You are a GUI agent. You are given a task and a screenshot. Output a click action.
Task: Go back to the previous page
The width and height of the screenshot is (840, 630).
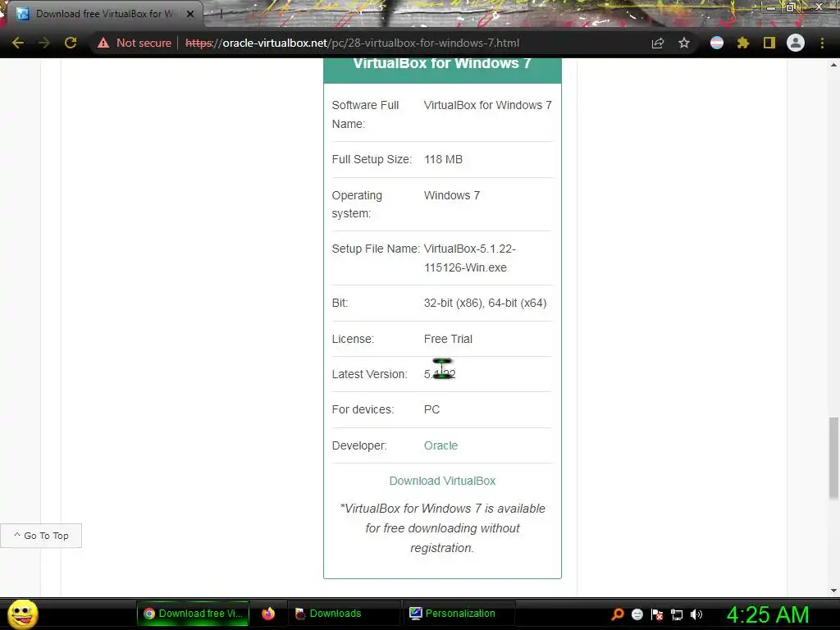(18, 43)
